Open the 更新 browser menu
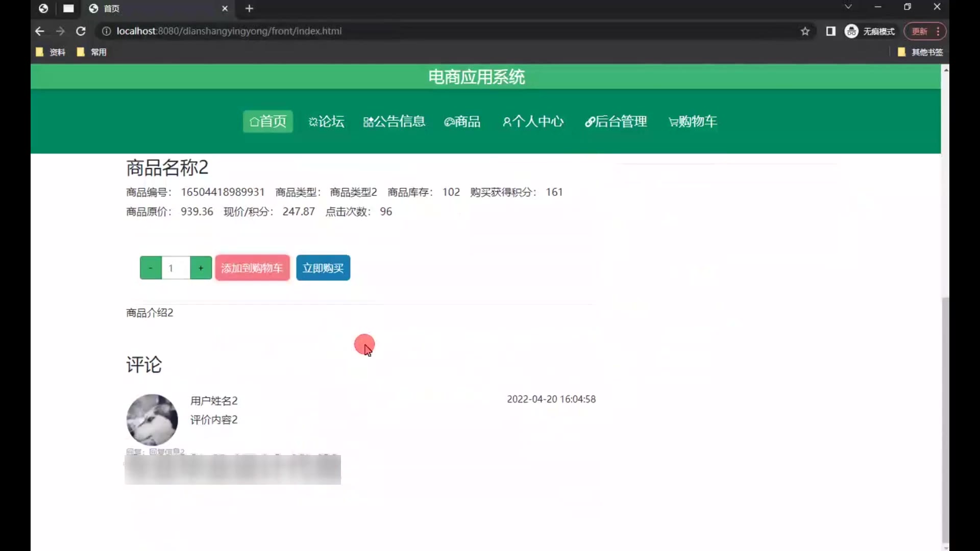Image resolution: width=980 pixels, height=551 pixels. coord(925,31)
